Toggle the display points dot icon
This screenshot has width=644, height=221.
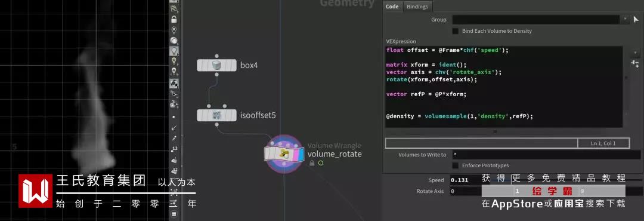(174, 117)
